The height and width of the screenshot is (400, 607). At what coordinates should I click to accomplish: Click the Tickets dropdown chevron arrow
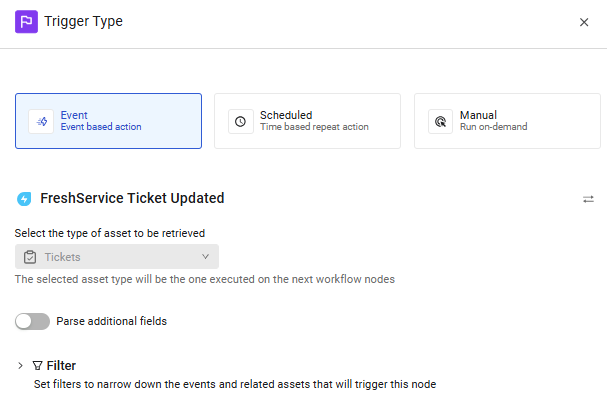(x=205, y=257)
